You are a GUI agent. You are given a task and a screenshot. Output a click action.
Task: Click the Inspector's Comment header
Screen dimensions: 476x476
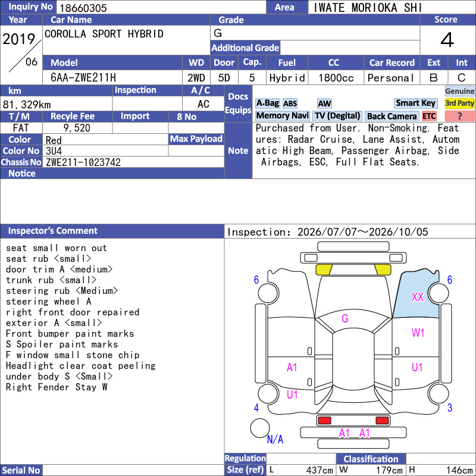(112, 231)
